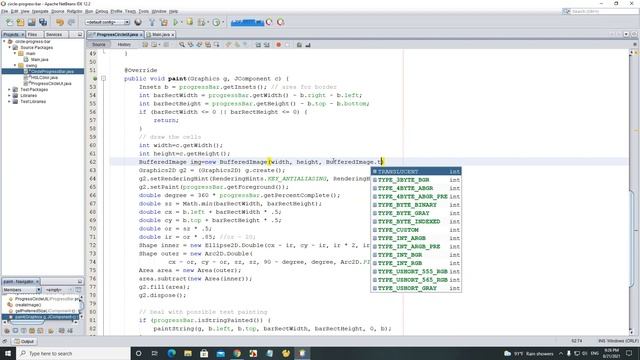Viewport: 640px width, 360px height.
Task: Open the Debug menu
Action: [102, 11]
